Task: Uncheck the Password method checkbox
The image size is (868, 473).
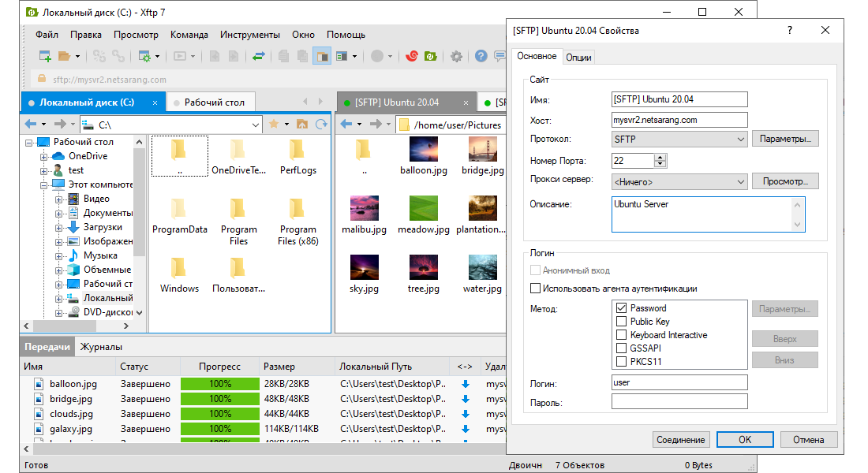Action: pos(621,308)
